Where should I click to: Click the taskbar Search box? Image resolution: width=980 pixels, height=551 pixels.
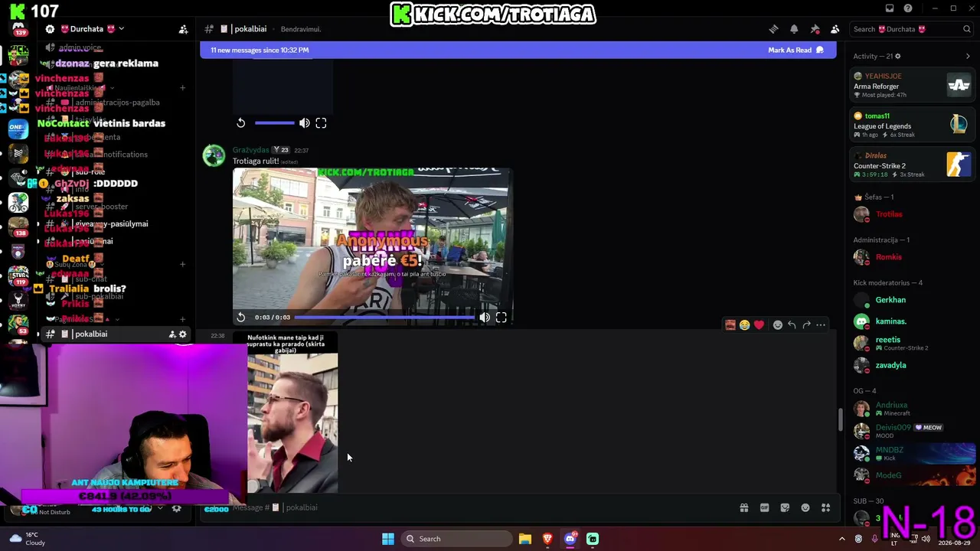tap(457, 539)
